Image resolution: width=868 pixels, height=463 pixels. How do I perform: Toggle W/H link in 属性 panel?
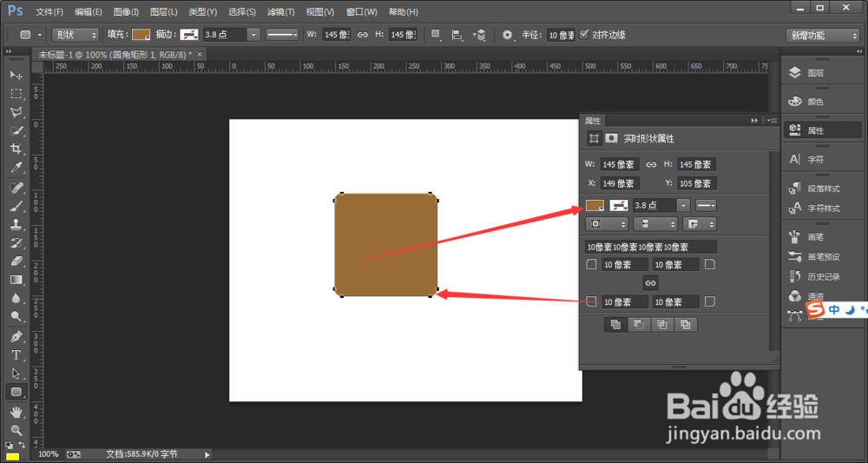click(652, 164)
